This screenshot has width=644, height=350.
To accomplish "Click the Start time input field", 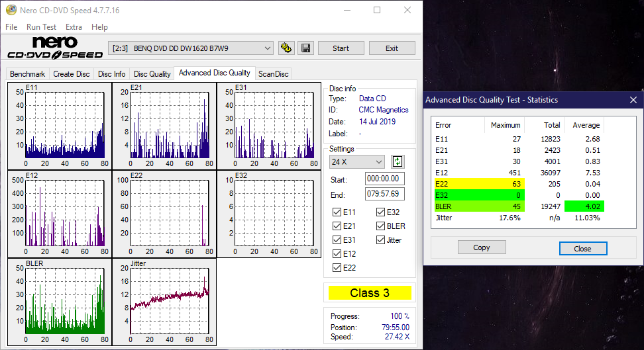I will tap(384, 179).
